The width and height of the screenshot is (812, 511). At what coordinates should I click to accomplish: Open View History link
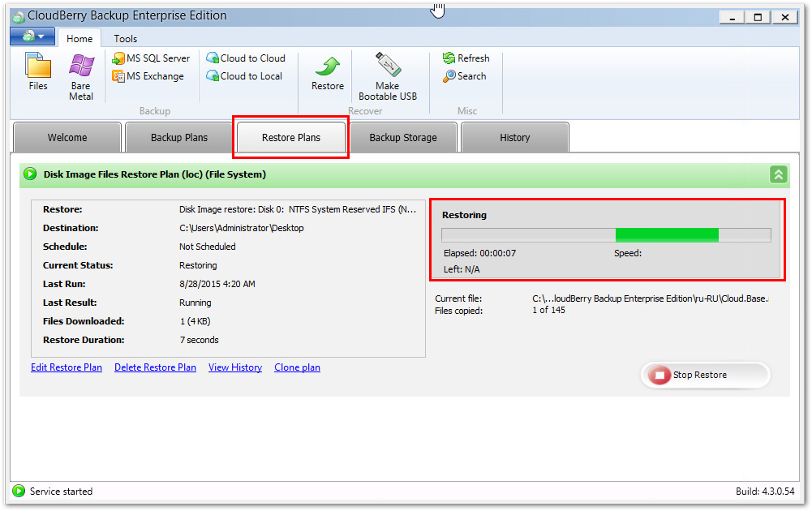pyautogui.click(x=235, y=367)
